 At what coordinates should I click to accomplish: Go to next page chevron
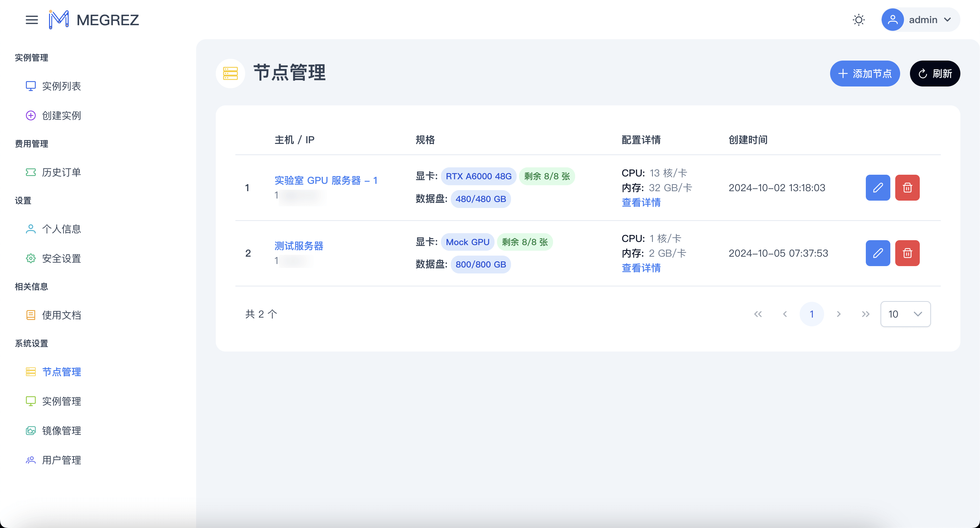point(838,314)
